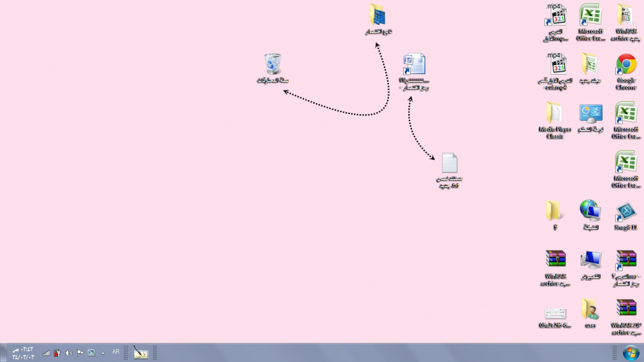The width and height of the screenshot is (644, 362).
Task: Open the Media Player Classic folder
Action: pos(554,114)
